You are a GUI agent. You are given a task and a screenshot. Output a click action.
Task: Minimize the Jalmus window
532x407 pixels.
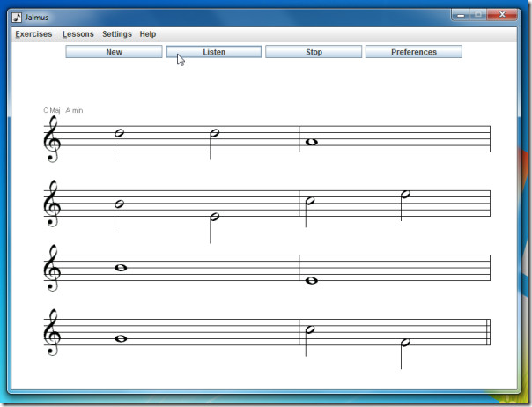tap(461, 15)
